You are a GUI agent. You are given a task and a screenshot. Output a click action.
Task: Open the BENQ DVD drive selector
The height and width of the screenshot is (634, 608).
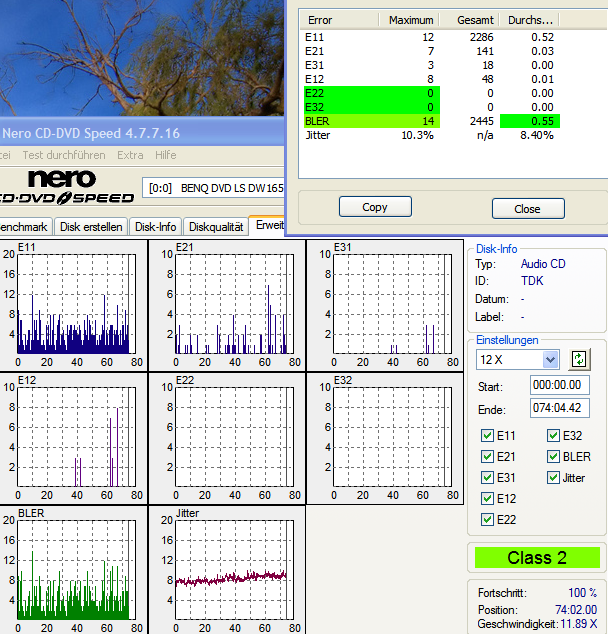(x=216, y=187)
